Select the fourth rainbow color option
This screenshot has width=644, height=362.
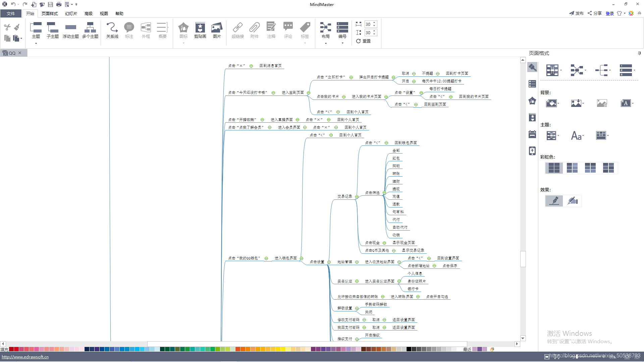coord(608,168)
